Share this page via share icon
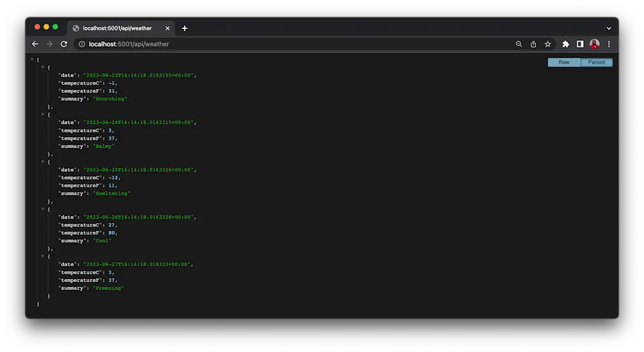The width and height of the screenshot is (644, 352). coord(533,44)
